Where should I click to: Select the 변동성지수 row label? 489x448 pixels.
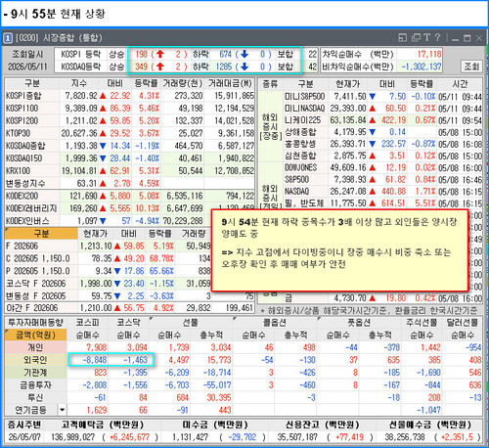pos(25,183)
